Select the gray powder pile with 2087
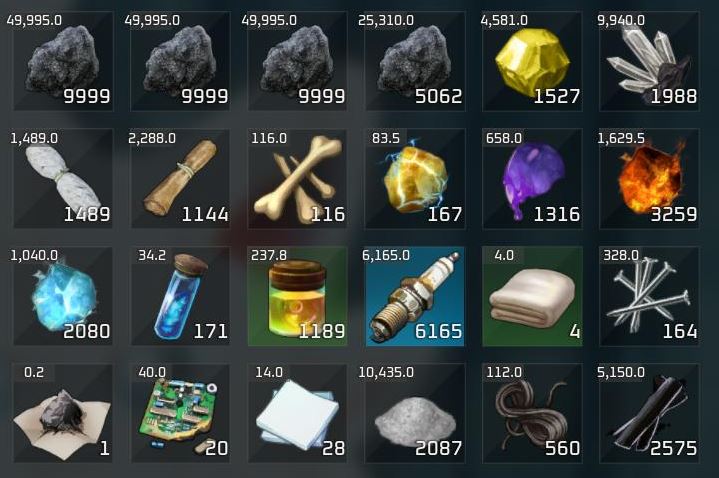This screenshot has height=478, width=719. click(415, 413)
